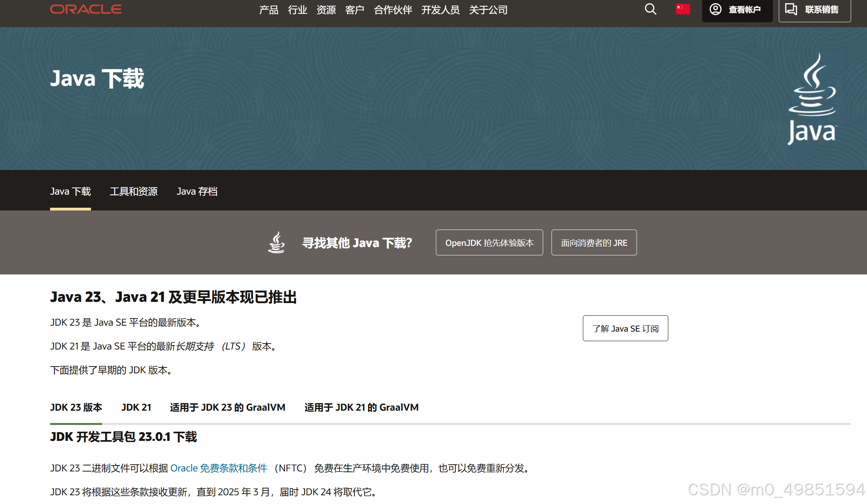The width and height of the screenshot is (867, 504).
Task: Open the 适用于 JDK 21 的 GraalVM tab
Action: pos(362,407)
